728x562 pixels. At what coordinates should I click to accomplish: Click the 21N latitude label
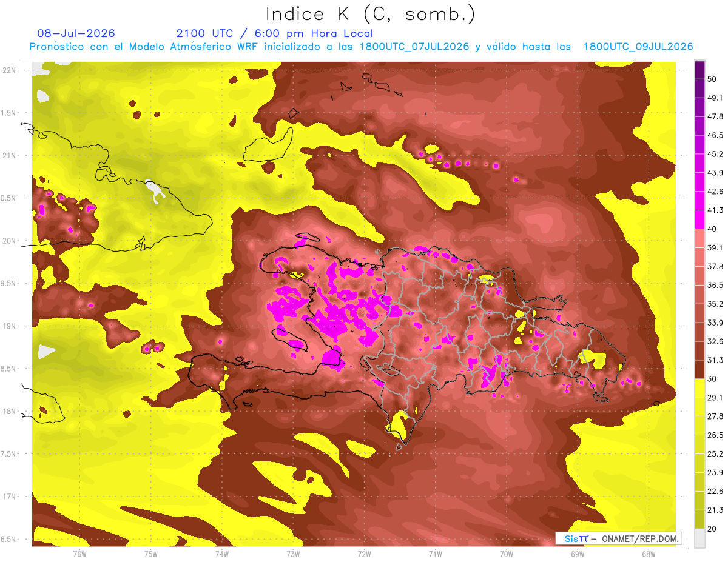click(x=9, y=155)
